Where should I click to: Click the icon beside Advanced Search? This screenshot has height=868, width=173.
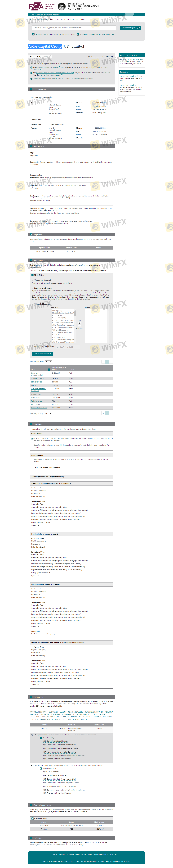[x=33, y=34]
